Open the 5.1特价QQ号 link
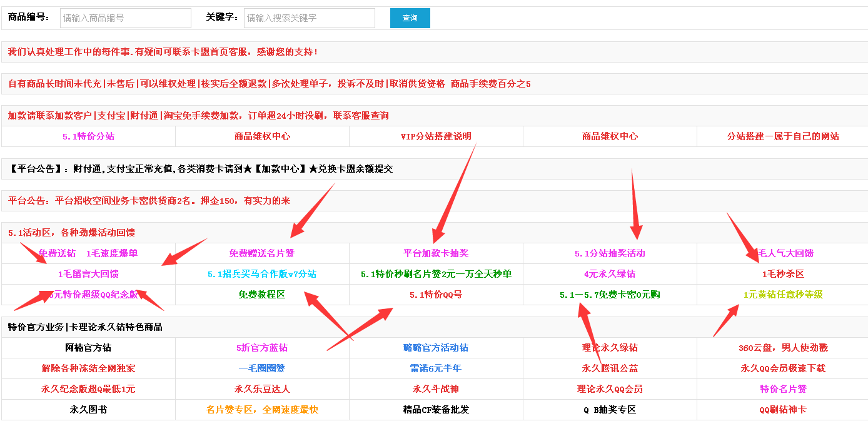This screenshot has width=868, height=431. pos(435,294)
